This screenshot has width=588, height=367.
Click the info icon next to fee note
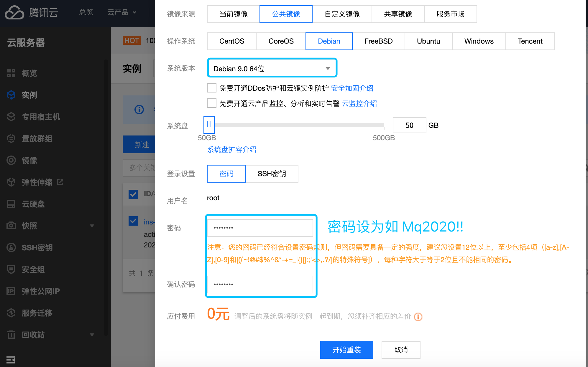418,317
